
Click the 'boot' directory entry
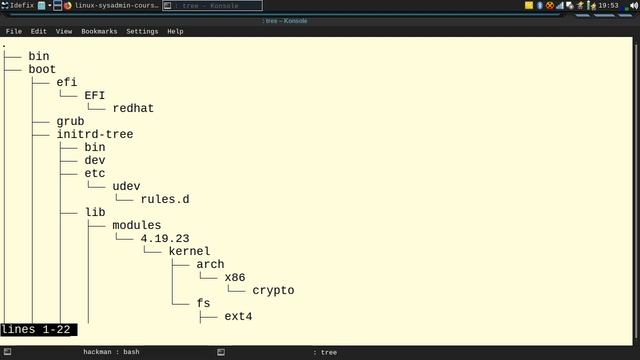tap(42, 69)
